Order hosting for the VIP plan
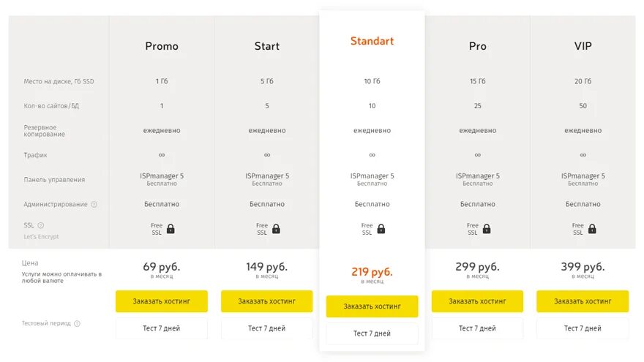This screenshot has width=644, height=362. [583, 301]
